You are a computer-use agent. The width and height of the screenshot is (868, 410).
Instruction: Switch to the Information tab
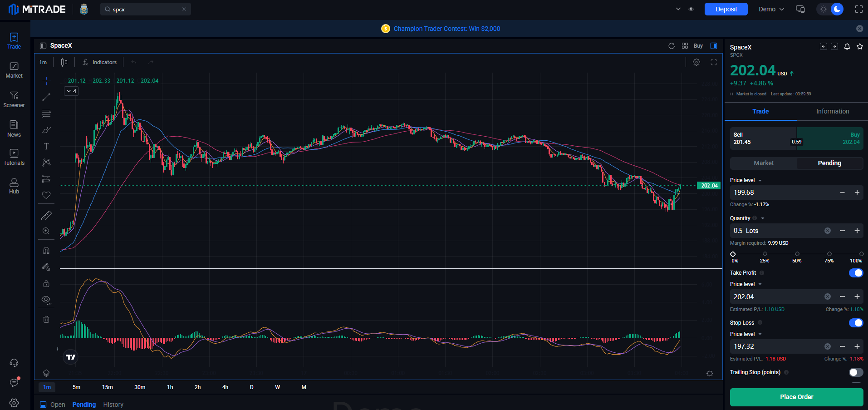(x=833, y=111)
